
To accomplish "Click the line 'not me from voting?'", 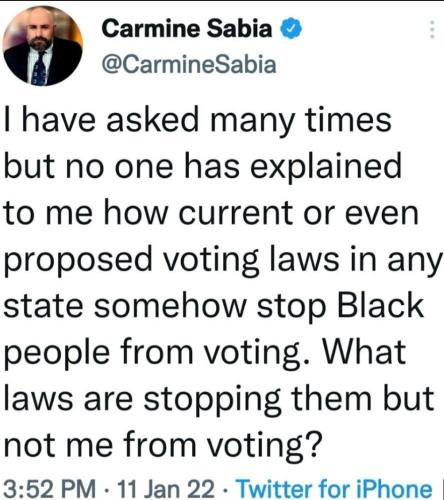I will (x=163, y=446).
